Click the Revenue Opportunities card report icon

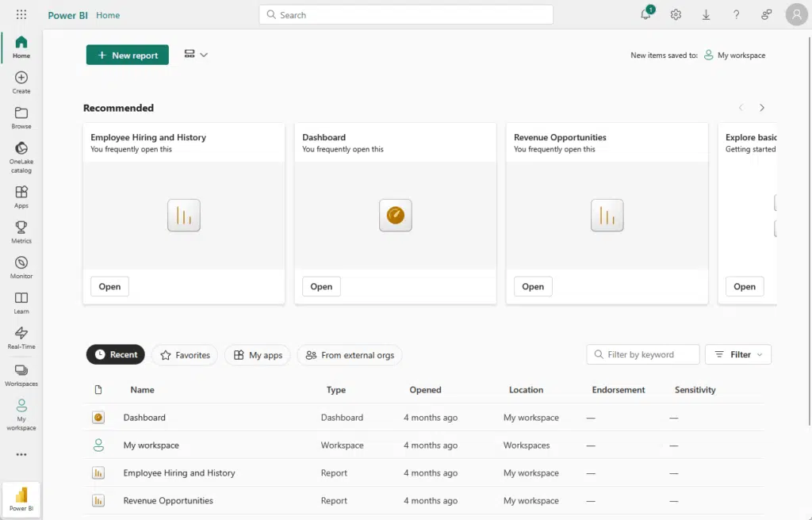pyautogui.click(x=607, y=215)
